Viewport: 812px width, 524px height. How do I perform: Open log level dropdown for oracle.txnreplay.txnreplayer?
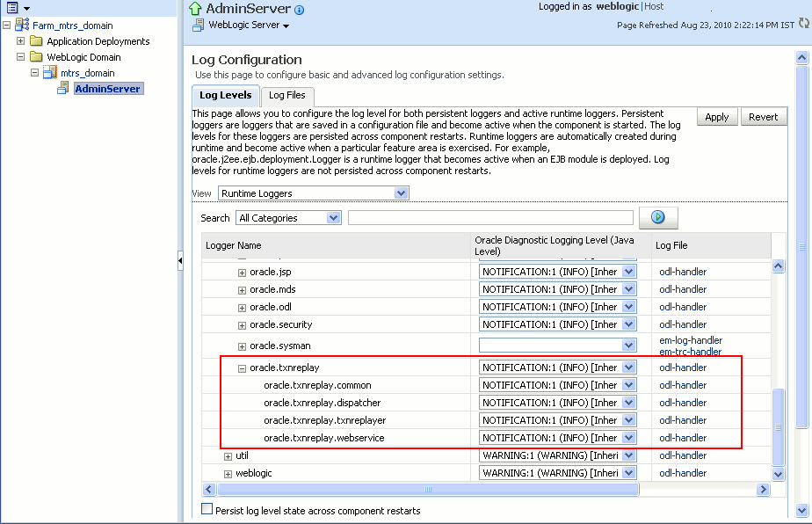point(558,420)
